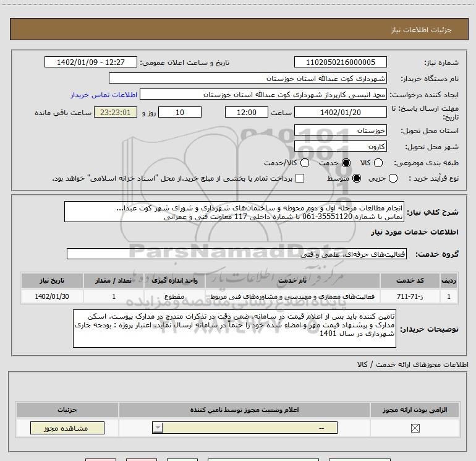
Task: Open the license status dropdown arrow
Action: (158, 428)
